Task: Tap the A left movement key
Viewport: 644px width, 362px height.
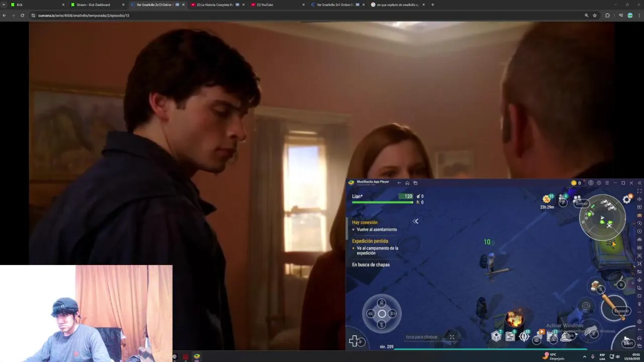Action: click(371, 314)
